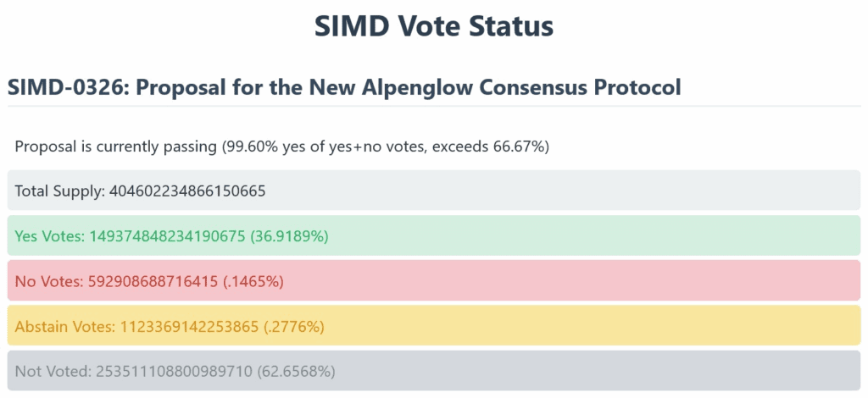Click the 66.67% threshold value
The width and height of the screenshot is (868, 398).
pos(518,146)
